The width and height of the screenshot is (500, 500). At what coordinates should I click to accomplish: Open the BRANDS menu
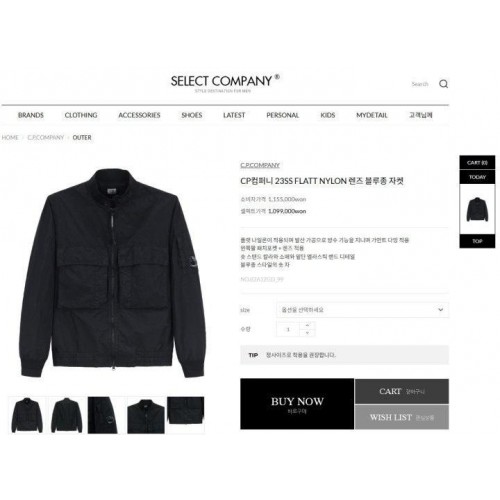(x=31, y=115)
